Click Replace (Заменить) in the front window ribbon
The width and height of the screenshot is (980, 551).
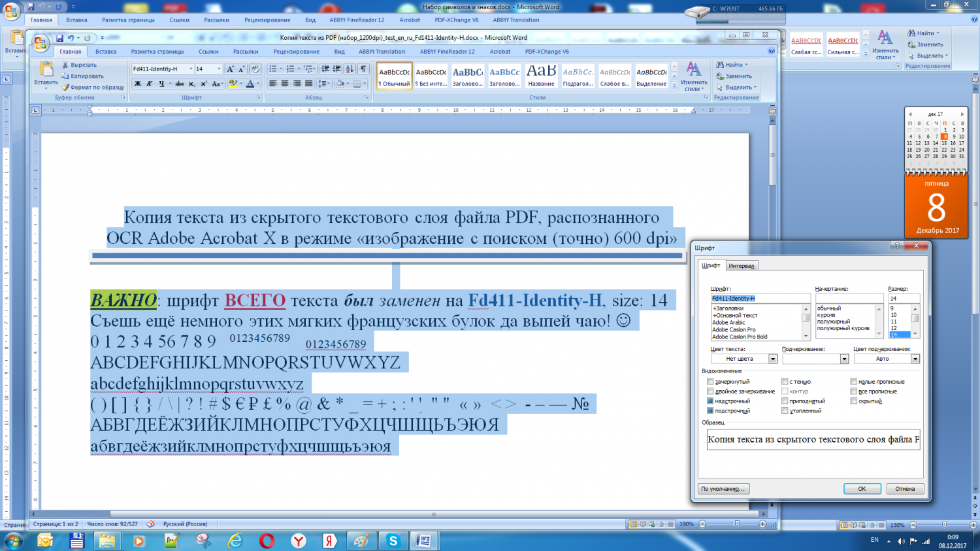pyautogui.click(x=734, y=76)
